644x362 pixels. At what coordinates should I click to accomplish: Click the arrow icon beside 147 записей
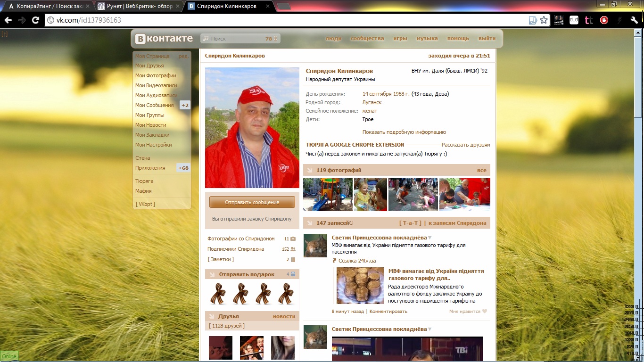[310, 223]
